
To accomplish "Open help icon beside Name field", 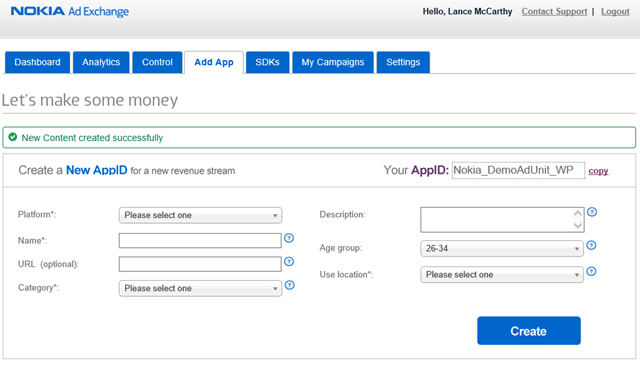I will tap(289, 238).
